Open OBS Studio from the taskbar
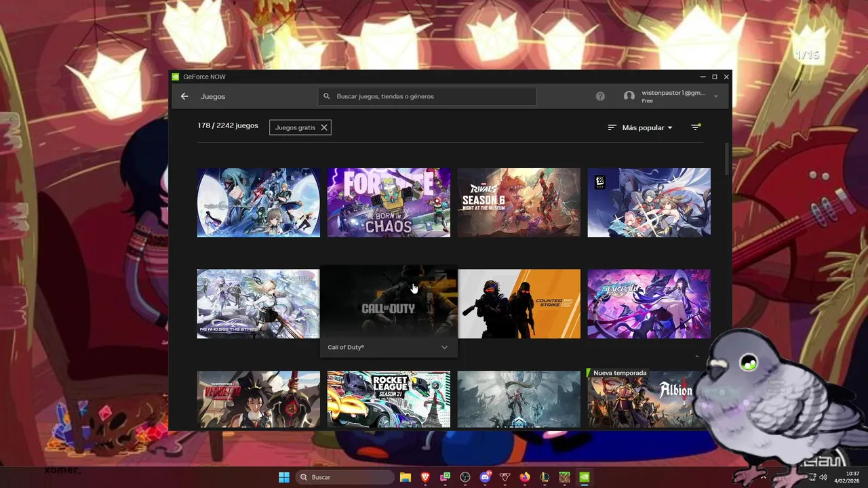Image resolution: width=868 pixels, height=488 pixels. tap(465, 477)
